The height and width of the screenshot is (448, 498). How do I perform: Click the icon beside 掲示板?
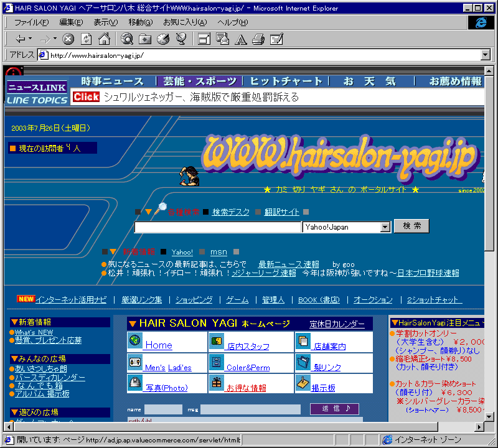point(303,383)
